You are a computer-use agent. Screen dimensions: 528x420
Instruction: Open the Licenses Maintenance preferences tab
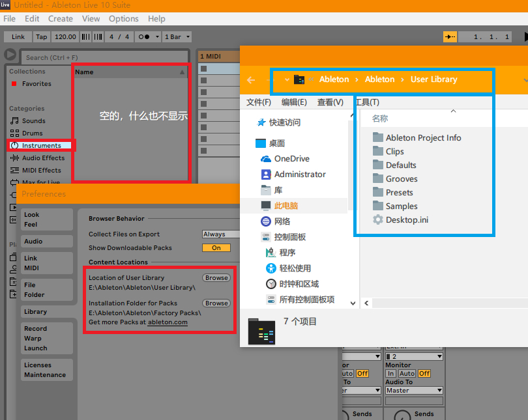click(x=47, y=370)
